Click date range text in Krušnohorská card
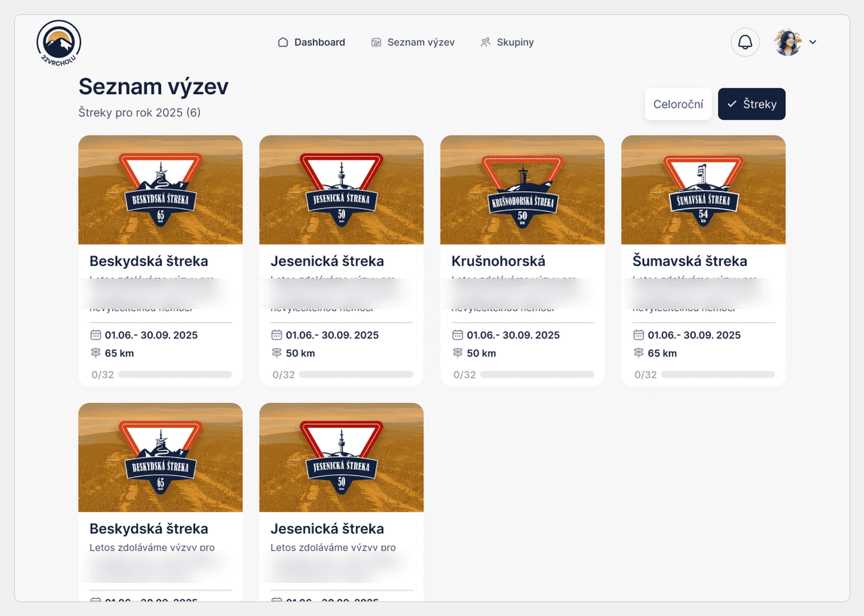This screenshot has width=864, height=616. [513, 335]
